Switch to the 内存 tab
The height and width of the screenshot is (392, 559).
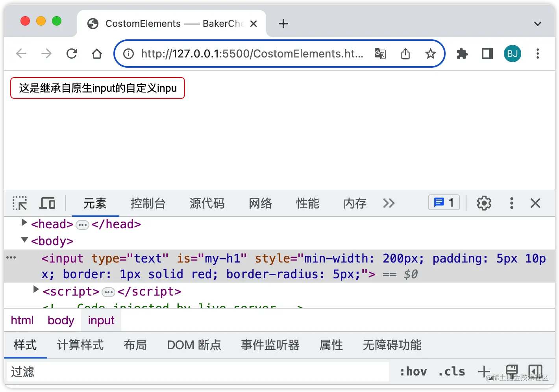click(x=355, y=203)
